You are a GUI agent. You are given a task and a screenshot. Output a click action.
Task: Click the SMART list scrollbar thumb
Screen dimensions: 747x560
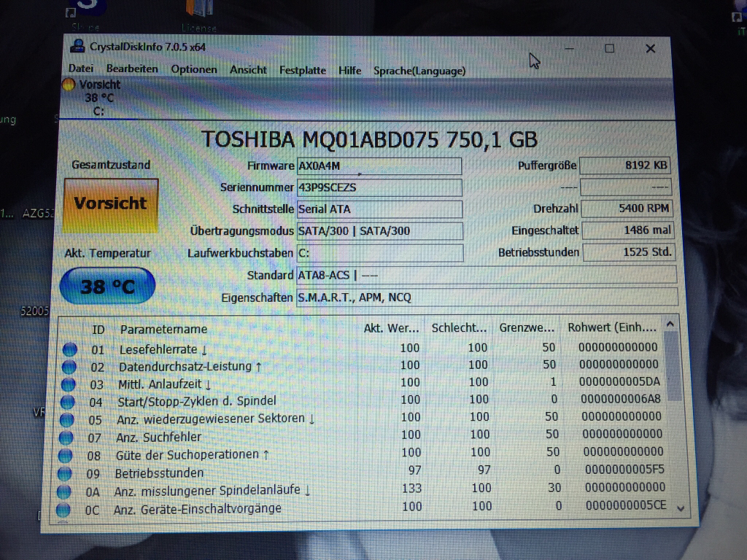point(673,367)
